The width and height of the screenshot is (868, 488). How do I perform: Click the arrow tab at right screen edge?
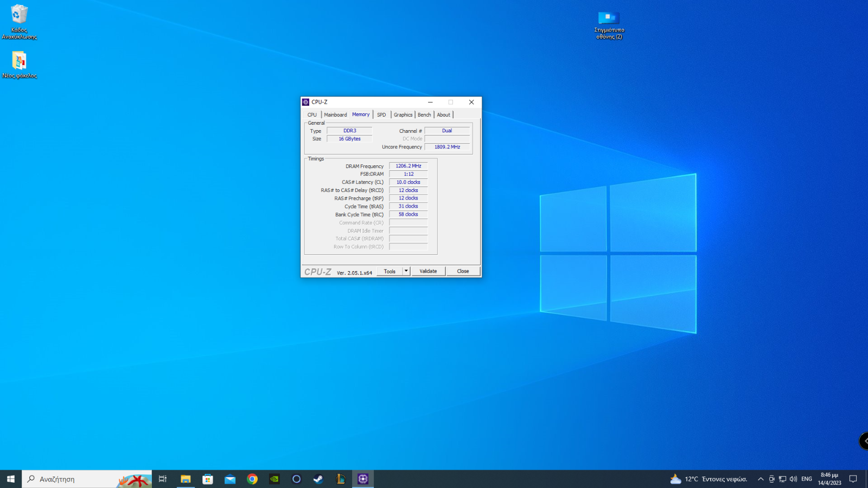[864, 441]
